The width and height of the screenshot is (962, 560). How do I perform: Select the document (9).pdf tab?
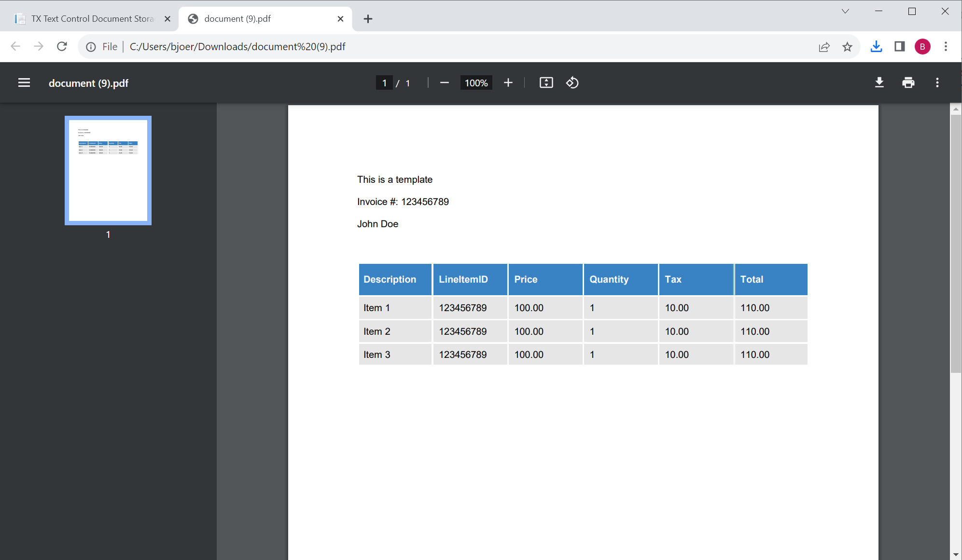pos(237,18)
